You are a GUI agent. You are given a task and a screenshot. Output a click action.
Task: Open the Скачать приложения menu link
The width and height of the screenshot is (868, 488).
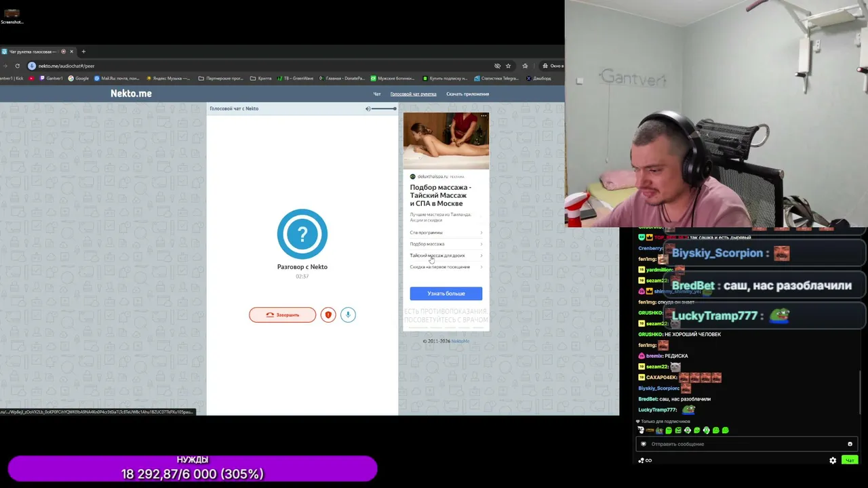click(467, 94)
